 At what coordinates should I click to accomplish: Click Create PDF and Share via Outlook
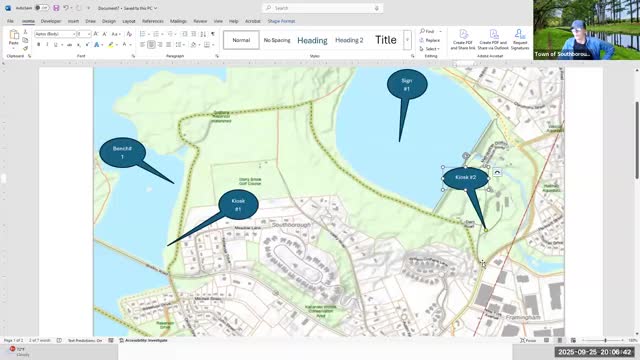point(493,40)
